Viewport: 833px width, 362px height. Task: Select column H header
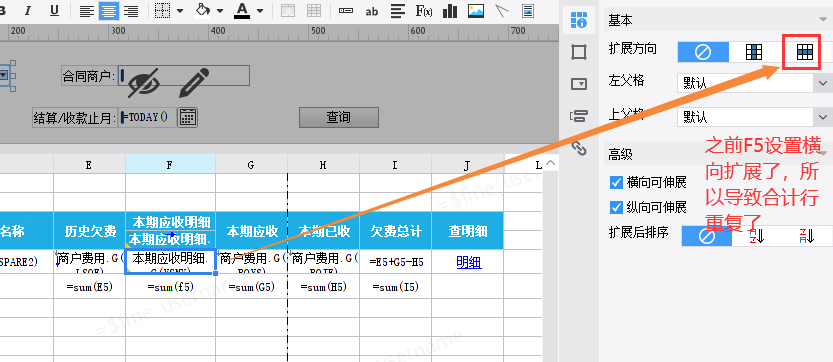[324, 164]
